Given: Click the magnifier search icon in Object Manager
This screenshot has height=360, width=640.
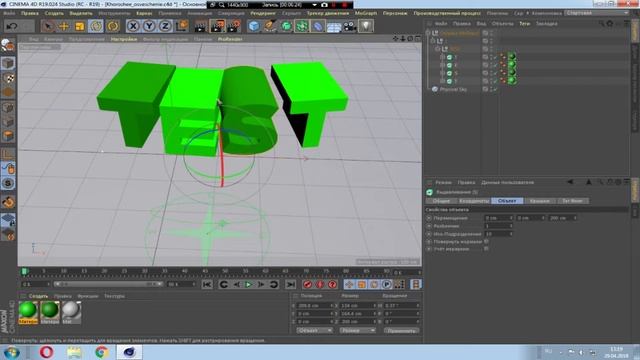Looking at the screenshot, I should (602, 24).
